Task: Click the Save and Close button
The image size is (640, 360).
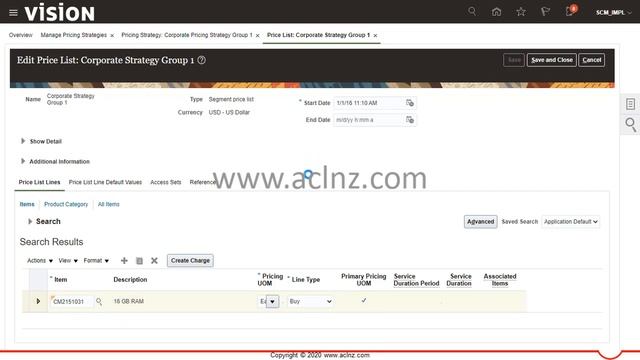Action: (x=551, y=60)
